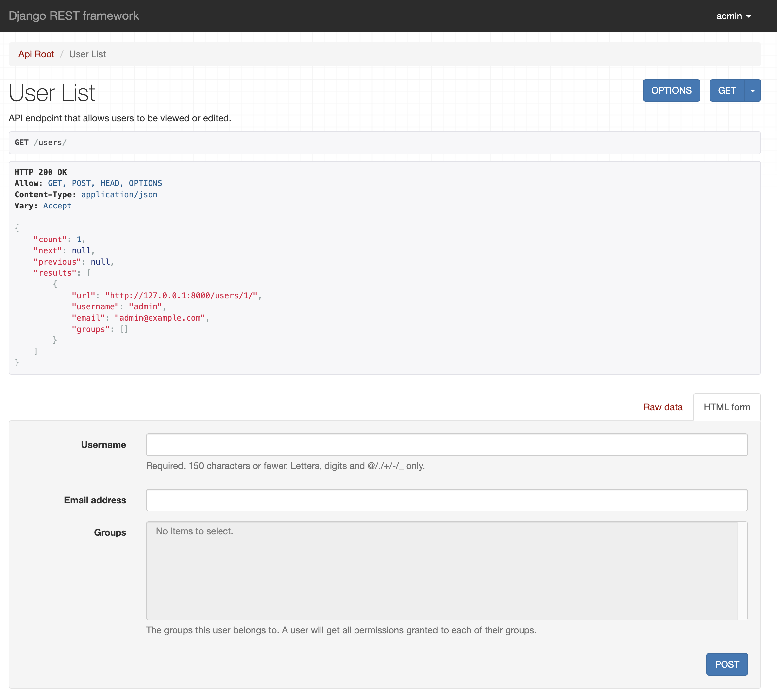
Task: Click the application/json content type value
Action: pyautogui.click(x=119, y=195)
